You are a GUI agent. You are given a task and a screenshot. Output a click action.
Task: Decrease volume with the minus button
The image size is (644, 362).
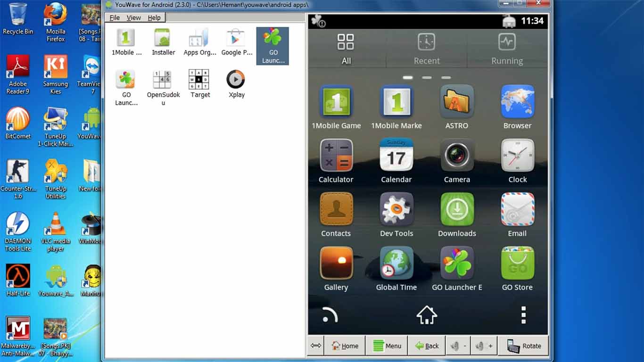458,346
